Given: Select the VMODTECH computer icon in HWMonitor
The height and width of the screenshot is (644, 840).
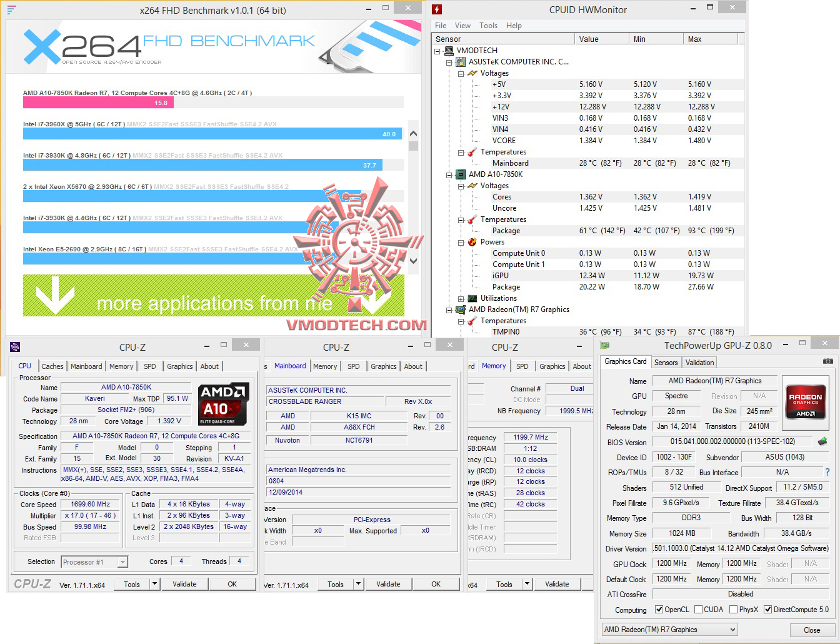Looking at the screenshot, I should point(449,51).
